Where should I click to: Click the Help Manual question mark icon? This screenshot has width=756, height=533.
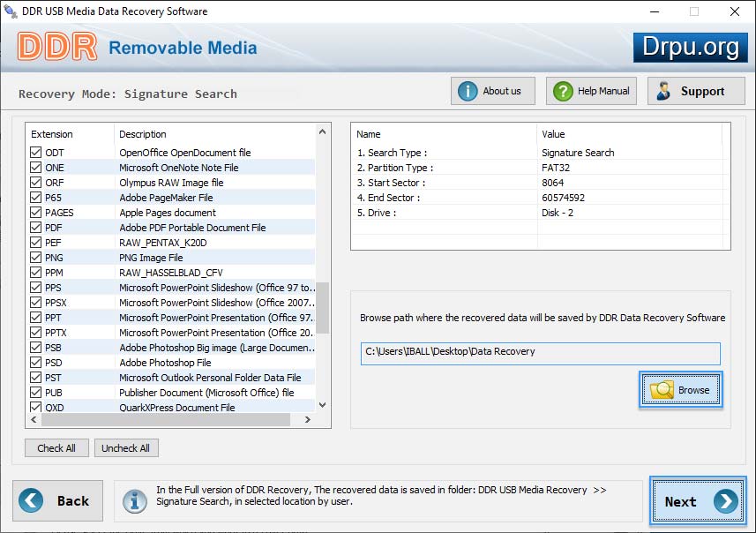[563, 91]
